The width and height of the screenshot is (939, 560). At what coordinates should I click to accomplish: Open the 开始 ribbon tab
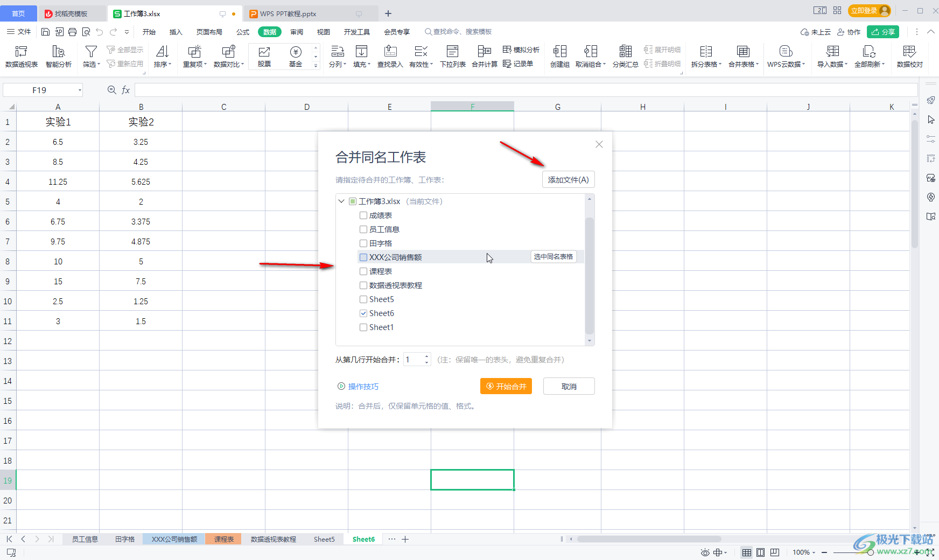[149, 32]
